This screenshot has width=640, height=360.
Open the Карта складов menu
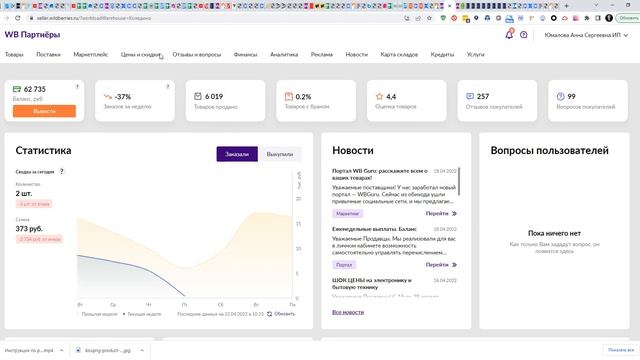tap(399, 54)
